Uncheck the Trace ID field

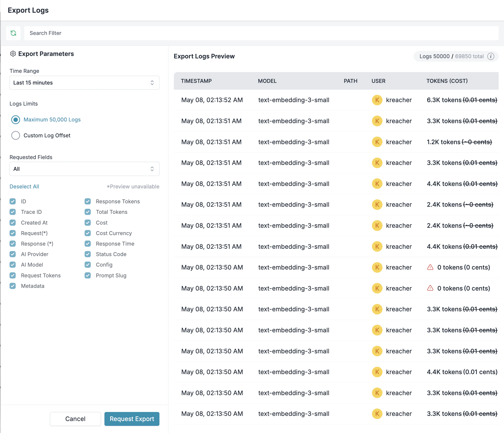[13, 212]
